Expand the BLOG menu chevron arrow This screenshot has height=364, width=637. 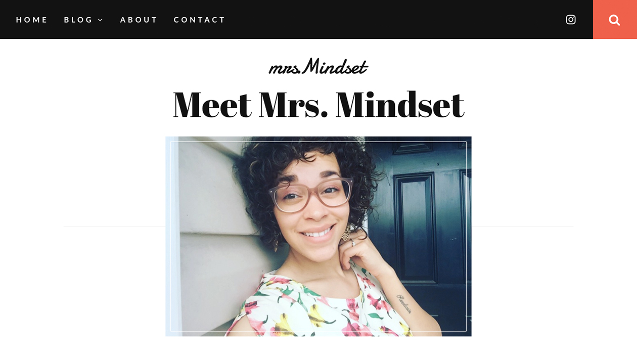(x=100, y=20)
